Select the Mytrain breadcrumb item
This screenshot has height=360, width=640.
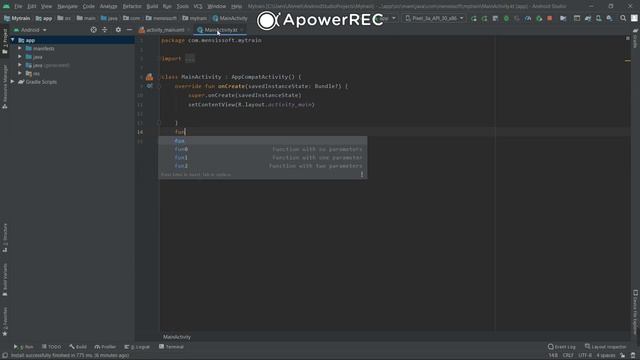click(x=17, y=18)
